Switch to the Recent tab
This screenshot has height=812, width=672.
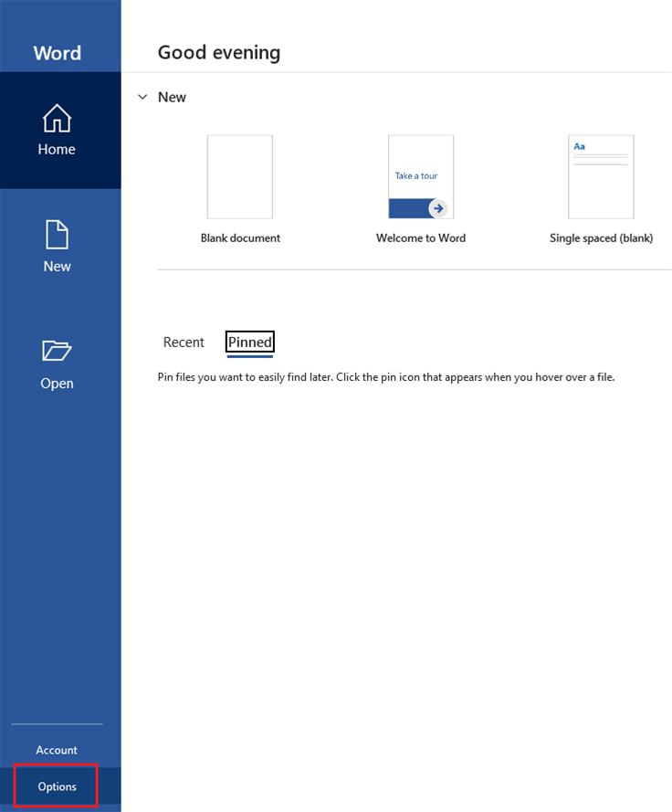click(184, 343)
